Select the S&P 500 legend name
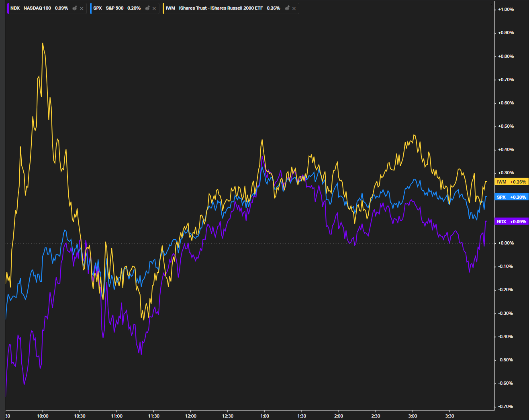The height and width of the screenshot is (420, 529). (x=114, y=8)
